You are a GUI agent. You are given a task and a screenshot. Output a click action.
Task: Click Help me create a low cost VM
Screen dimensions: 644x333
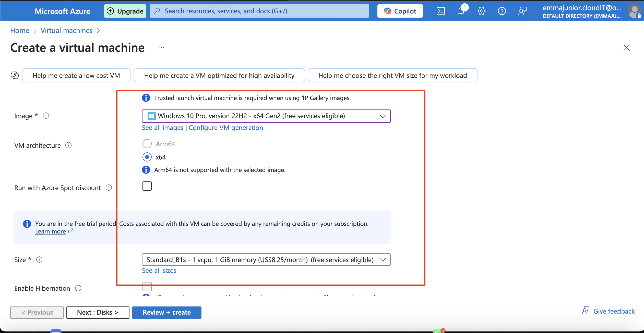76,75
